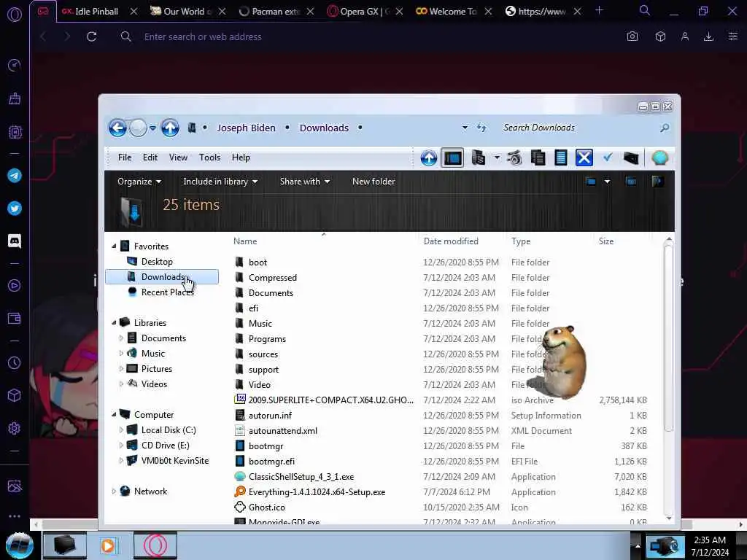The height and width of the screenshot is (560, 747).
Task: Reload the page in Opera GX
Action: click(x=91, y=36)
